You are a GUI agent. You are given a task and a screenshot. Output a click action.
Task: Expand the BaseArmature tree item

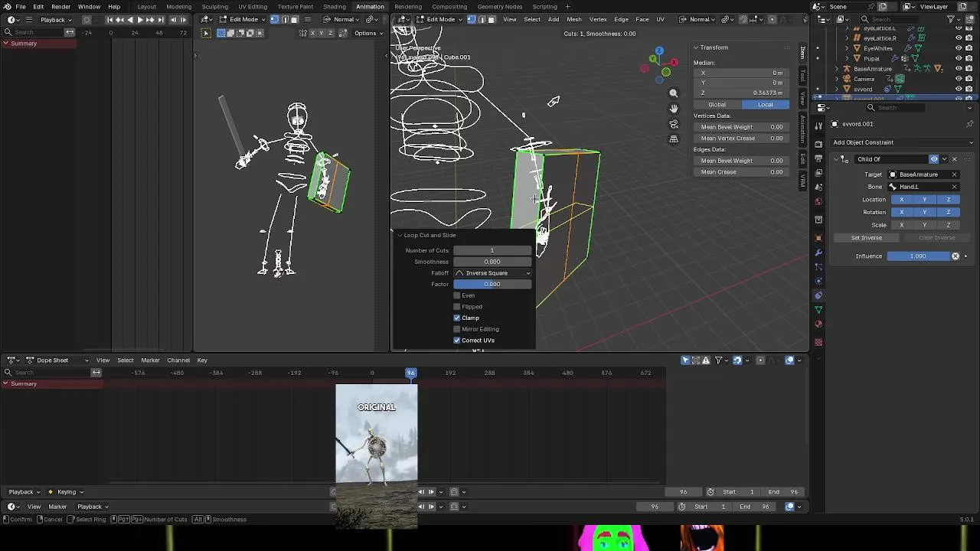[836, 69]
